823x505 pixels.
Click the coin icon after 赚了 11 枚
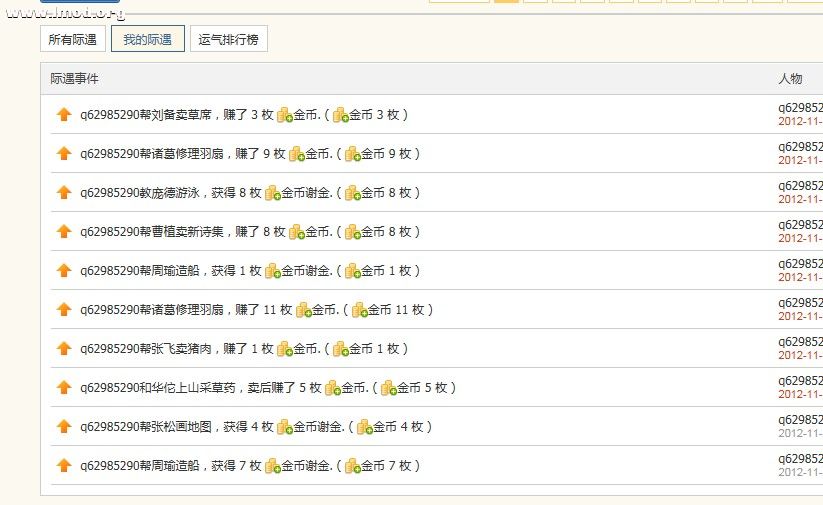(303, 310)
